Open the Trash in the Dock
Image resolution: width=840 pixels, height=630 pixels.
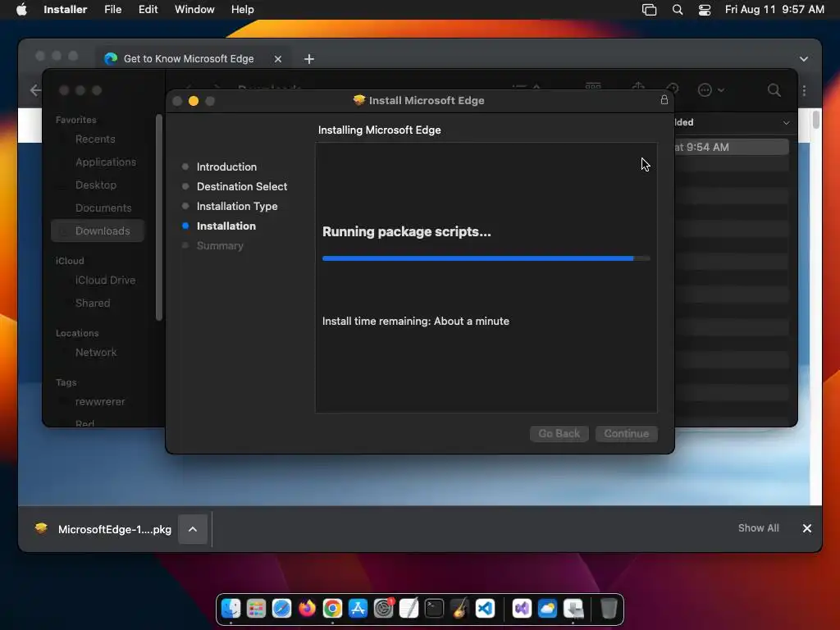coord(609,609)
